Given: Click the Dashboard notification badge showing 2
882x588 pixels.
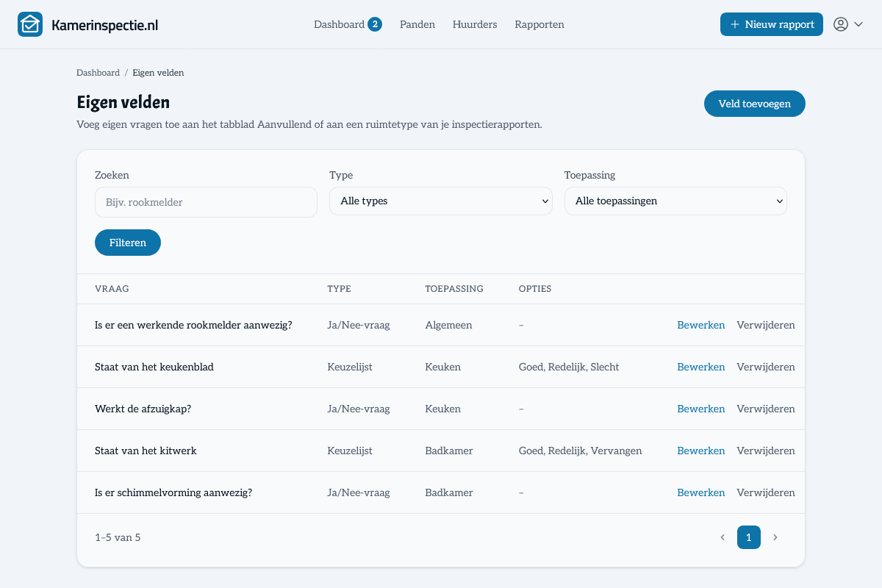Looking at the screenshot, I should (375, 24).
